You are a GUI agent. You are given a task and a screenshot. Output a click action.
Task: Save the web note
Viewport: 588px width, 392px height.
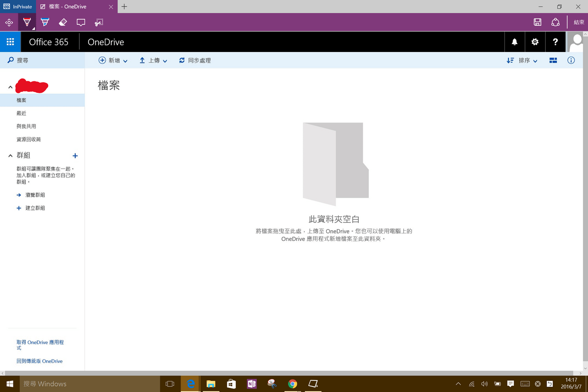click(537, 22)
